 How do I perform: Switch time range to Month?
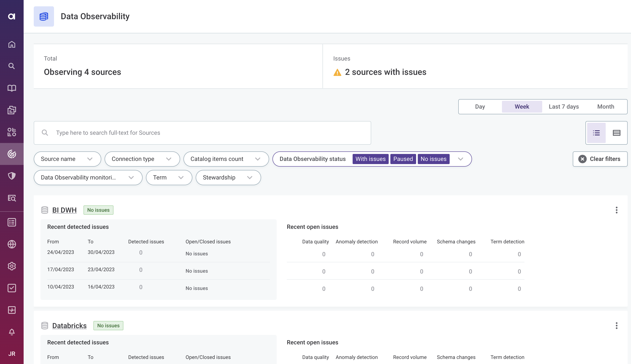[x=605, y=107]
